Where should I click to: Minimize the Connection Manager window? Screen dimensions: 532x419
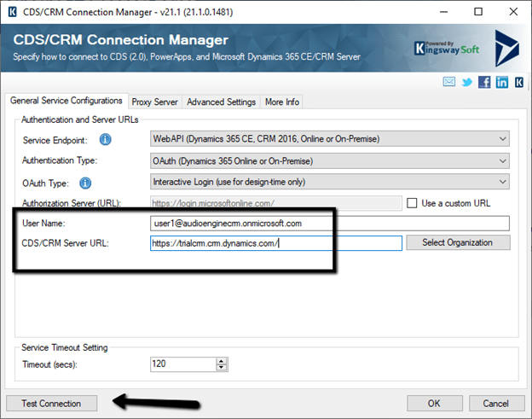[x=444, y=12]
